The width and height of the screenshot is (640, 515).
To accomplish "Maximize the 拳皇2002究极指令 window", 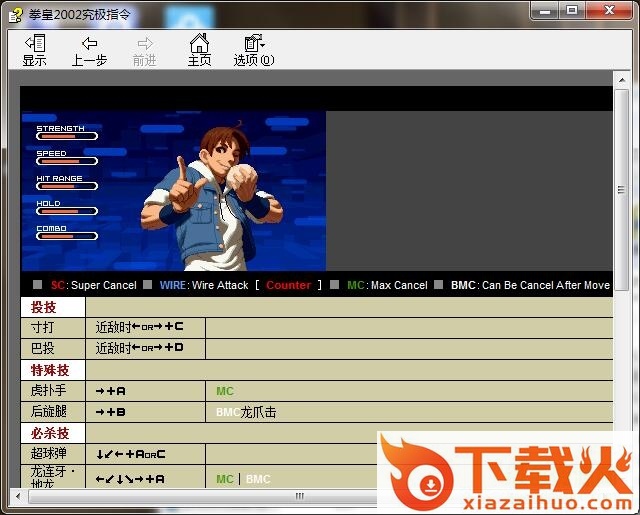I will (x=572, y=11).
